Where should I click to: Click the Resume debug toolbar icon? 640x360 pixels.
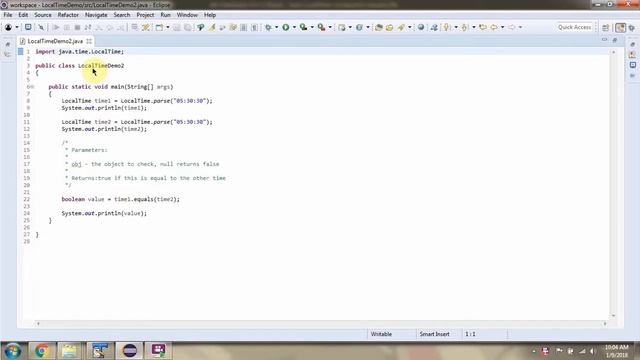tap(56, 27)
